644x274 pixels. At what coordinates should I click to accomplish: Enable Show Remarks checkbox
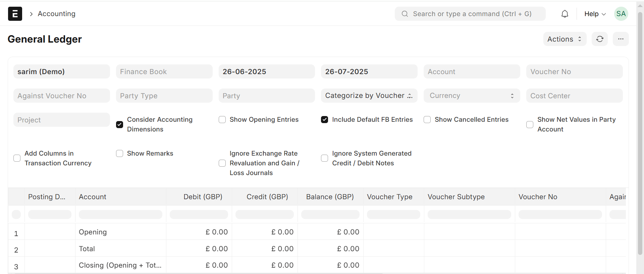pyautogui.click(x=119, y=154)
